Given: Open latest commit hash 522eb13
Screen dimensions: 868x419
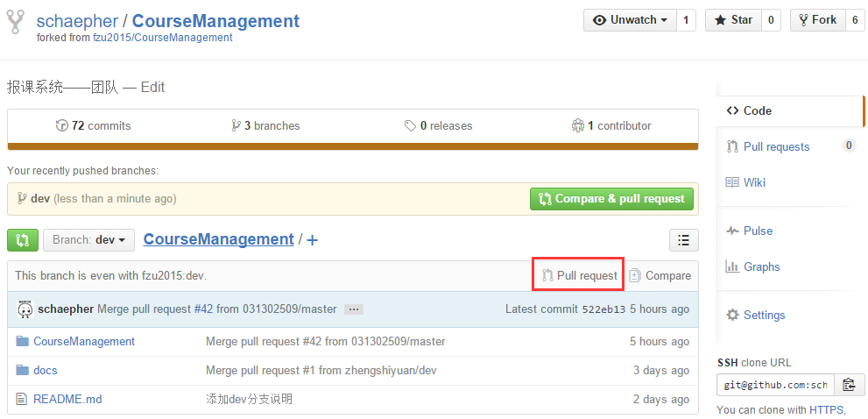Looking at the screenshot, I should [x=604, y=309].
